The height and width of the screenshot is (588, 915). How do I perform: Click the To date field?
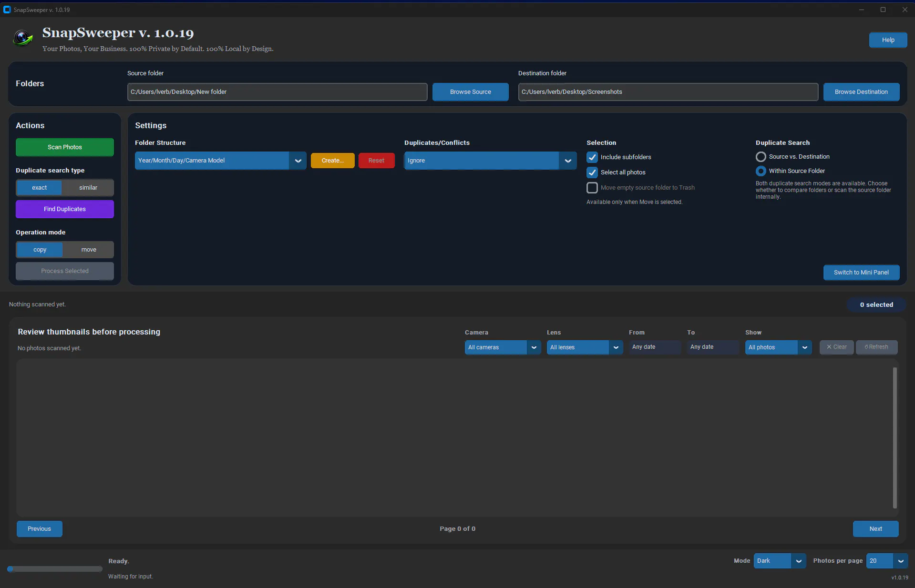(x=713, y=347)
